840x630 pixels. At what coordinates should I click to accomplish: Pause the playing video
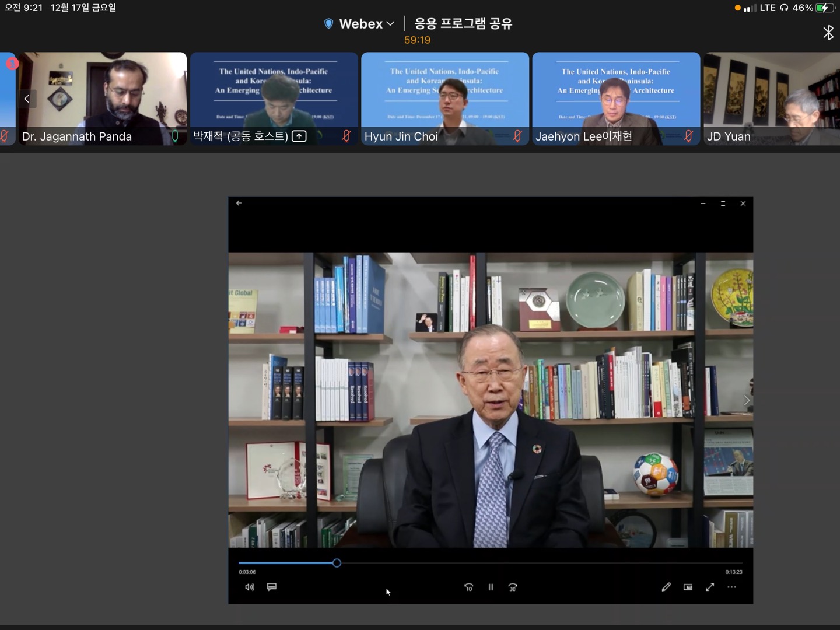coord(491,587)
